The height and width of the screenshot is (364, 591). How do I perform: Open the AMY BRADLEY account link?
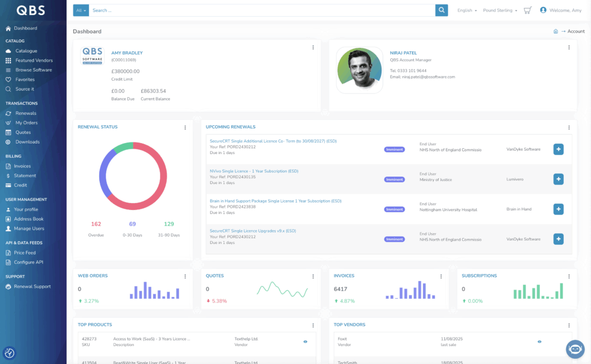tap(127, 53)
